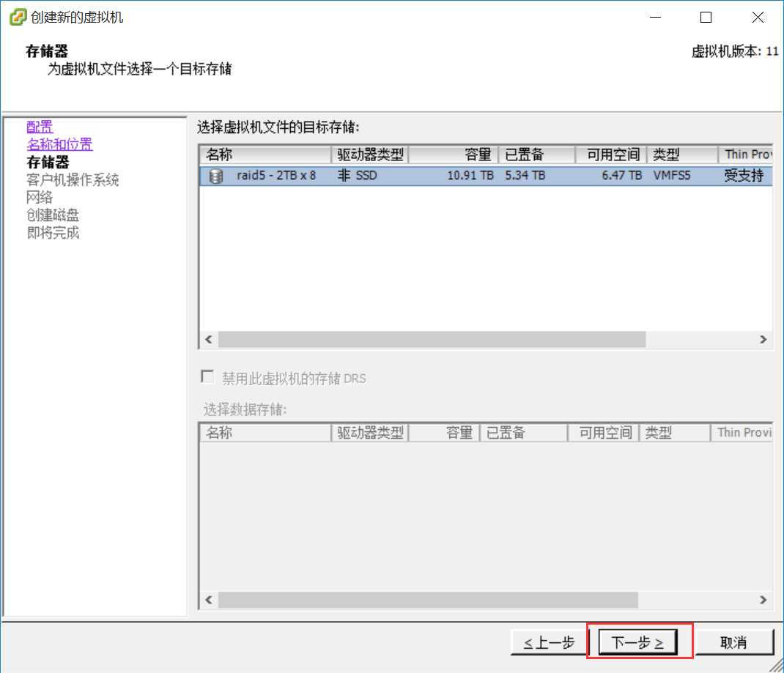784x673 pixels.
Task: Maximize the 创建新的虚拟机 window
Action: 706,17
